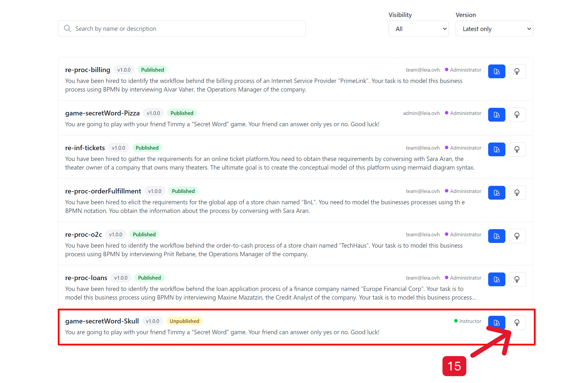Click lightbulb icon on re-proc-o2c row
The height and width of the screenshot is (383, 588).
click(517, 236)
